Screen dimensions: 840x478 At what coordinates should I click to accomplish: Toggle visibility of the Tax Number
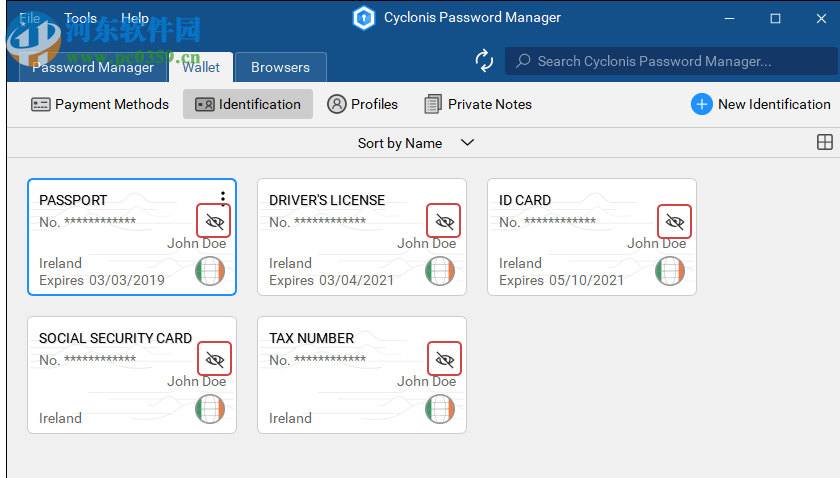coord(445,359)
